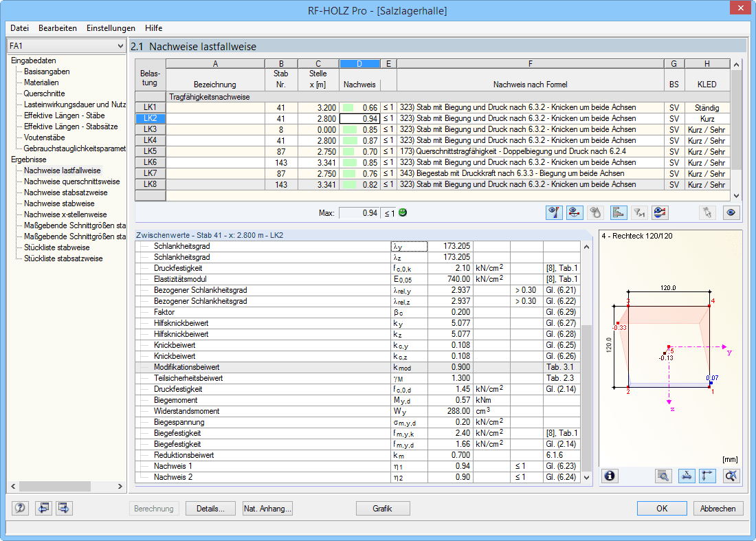Image resolution: width=756 pixels, height=541 pixels.
Task: Select the LK1 row header
Action: [151, 107]
